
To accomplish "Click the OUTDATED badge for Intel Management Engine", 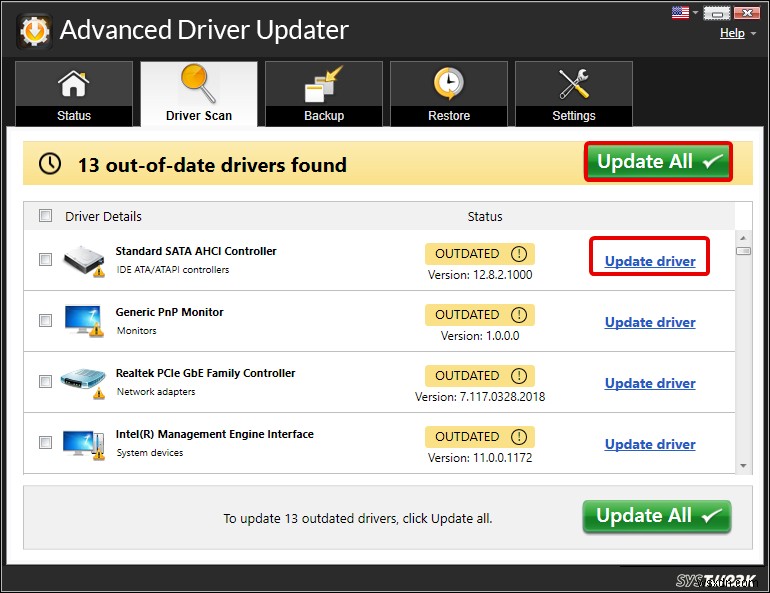I will [480, 436].
